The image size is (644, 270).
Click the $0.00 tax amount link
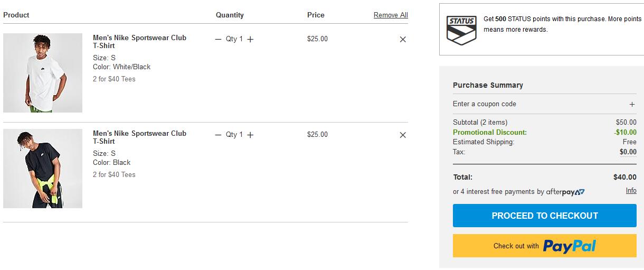coord(628,152)
